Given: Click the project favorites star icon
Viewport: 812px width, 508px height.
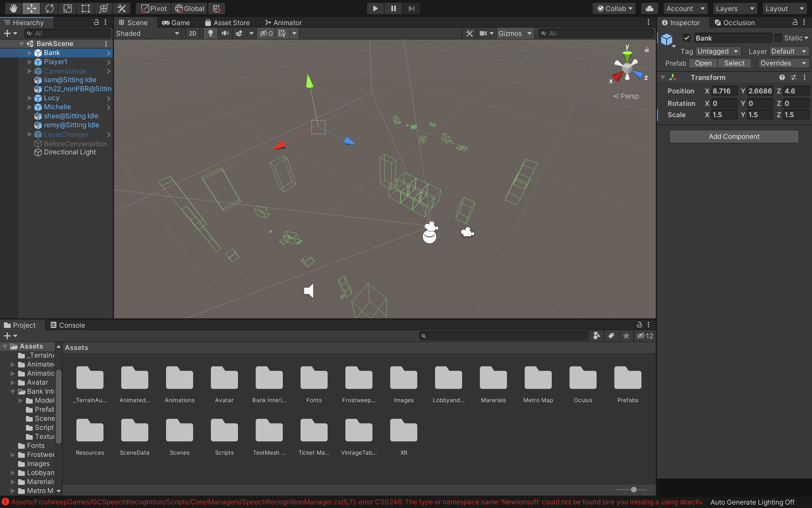Looking at the screenshot, I should click(x=626, y=336).
